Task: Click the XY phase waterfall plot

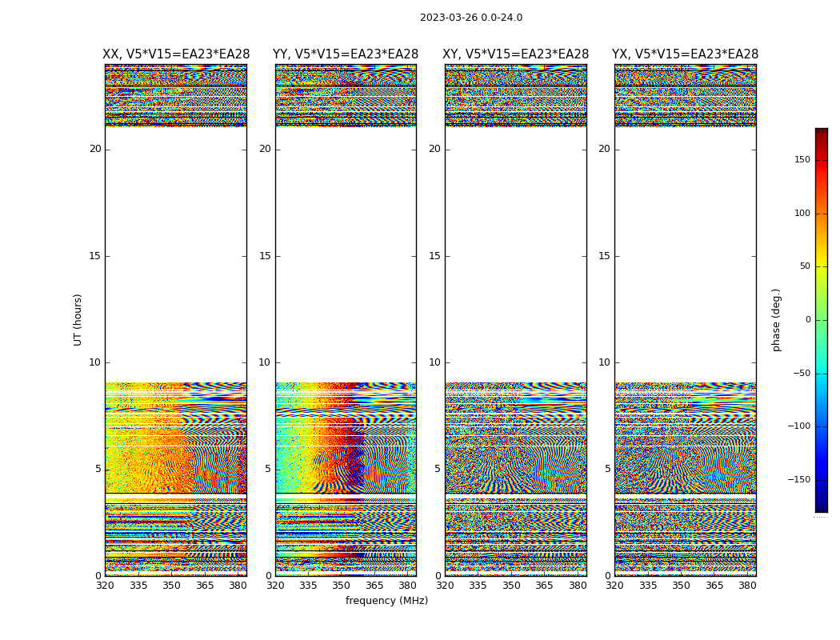Action: [515, 320]
